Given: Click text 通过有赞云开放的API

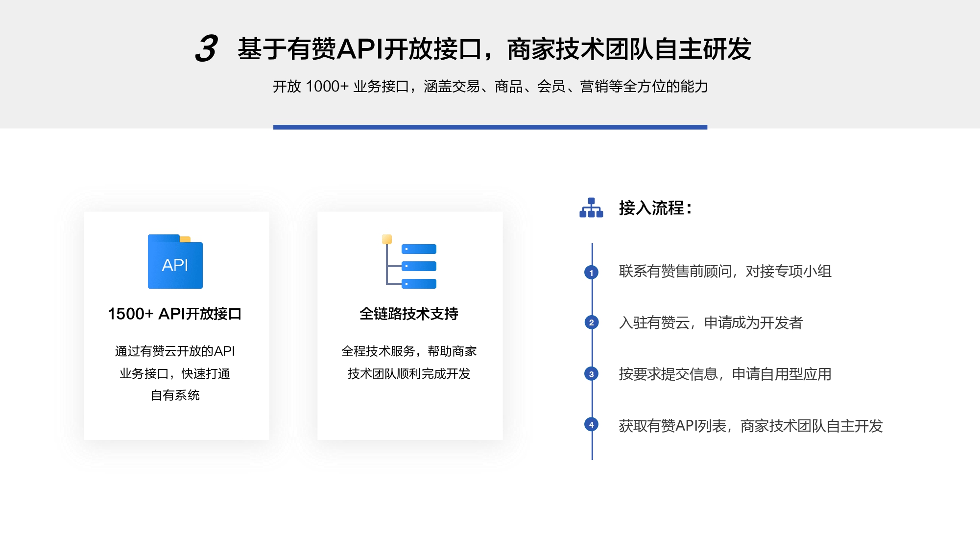Looking at the screenshot, I should 175,351.
